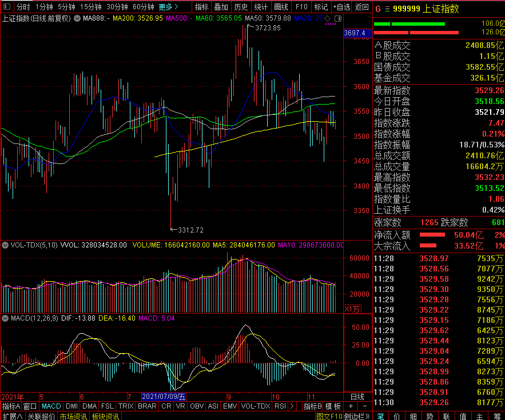This screenshot has width=505, height=420.
Task: Expand the MACD(12,26,9) indicator settings arrow
Action: pyautogui.click(x=5, y=318)
